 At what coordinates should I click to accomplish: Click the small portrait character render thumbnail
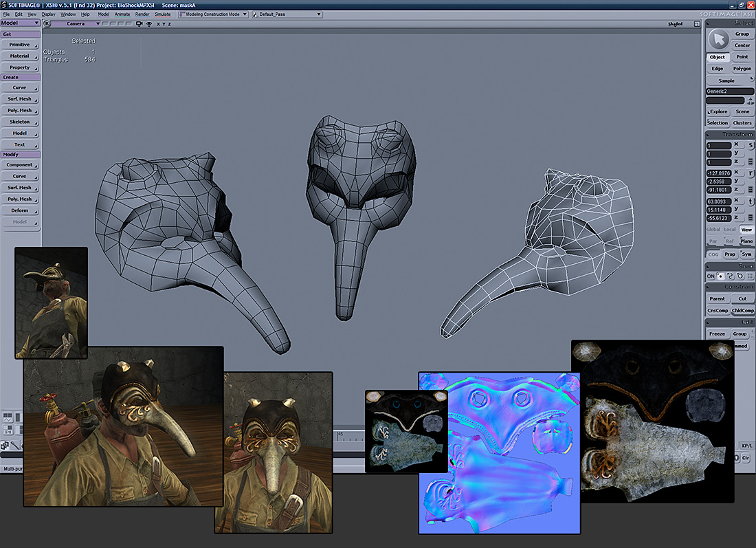(51, 303)
